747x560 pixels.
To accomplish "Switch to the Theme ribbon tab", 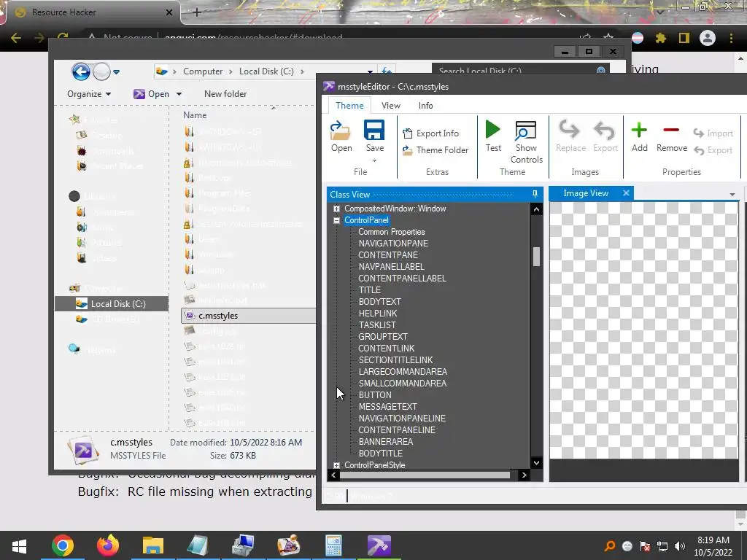I will [349, 105].
